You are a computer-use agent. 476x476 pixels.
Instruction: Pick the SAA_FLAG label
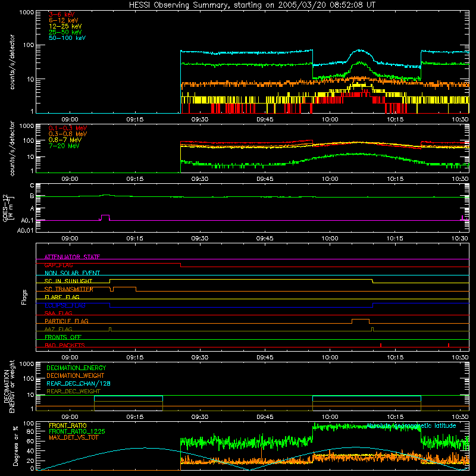tap(58, 313)
